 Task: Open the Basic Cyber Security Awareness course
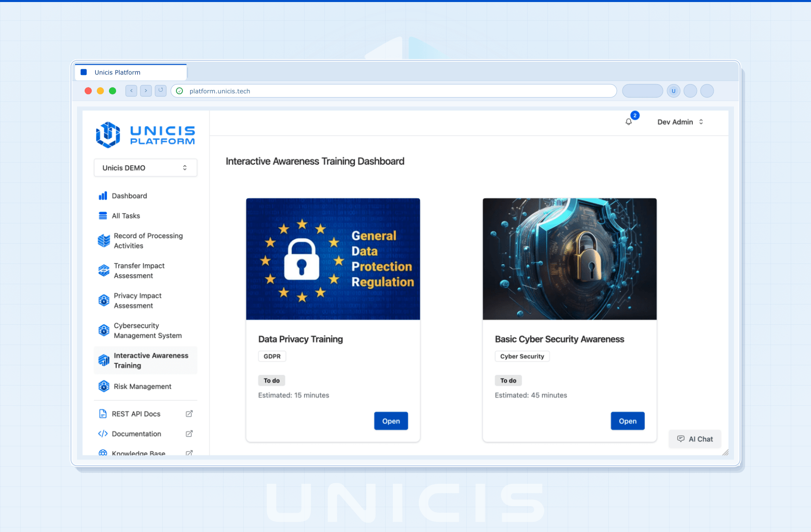pos(628,421)
